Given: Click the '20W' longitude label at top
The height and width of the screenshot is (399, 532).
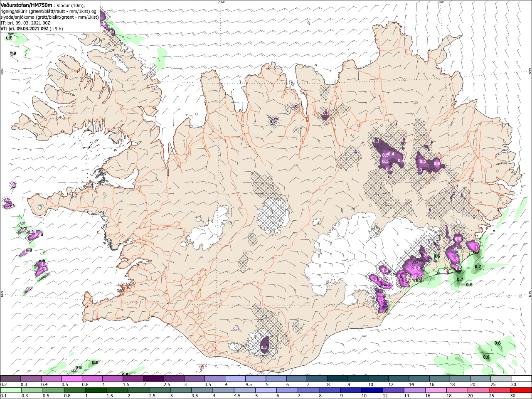Looking at the screenshot, I should tap(221, 2).
